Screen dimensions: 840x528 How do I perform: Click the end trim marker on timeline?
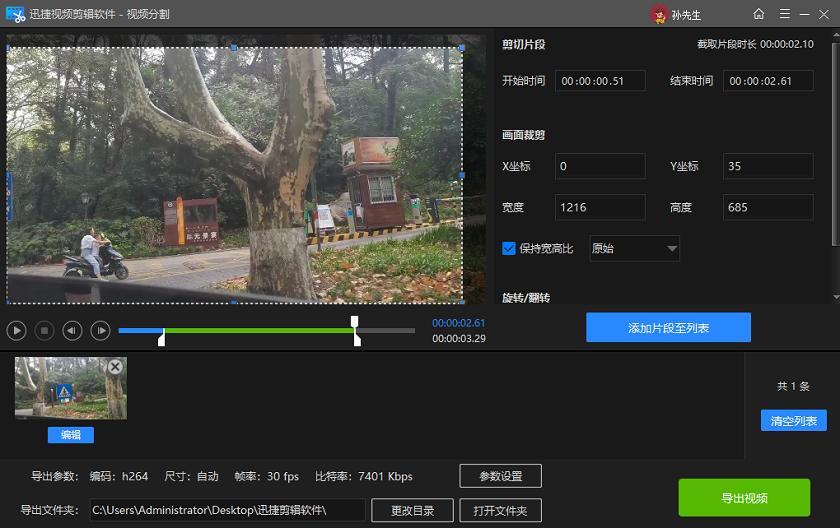point(357,338)
